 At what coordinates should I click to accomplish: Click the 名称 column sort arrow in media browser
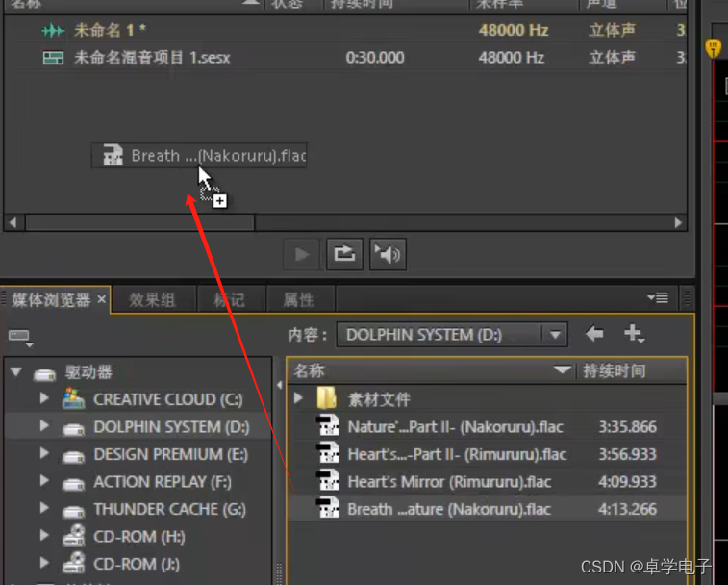563,370
